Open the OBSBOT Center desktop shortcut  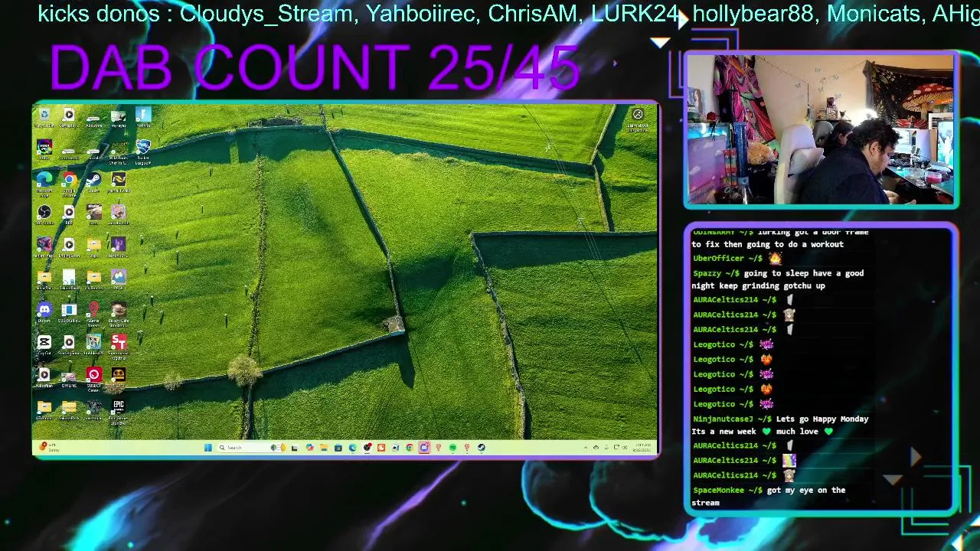[94, 380]
